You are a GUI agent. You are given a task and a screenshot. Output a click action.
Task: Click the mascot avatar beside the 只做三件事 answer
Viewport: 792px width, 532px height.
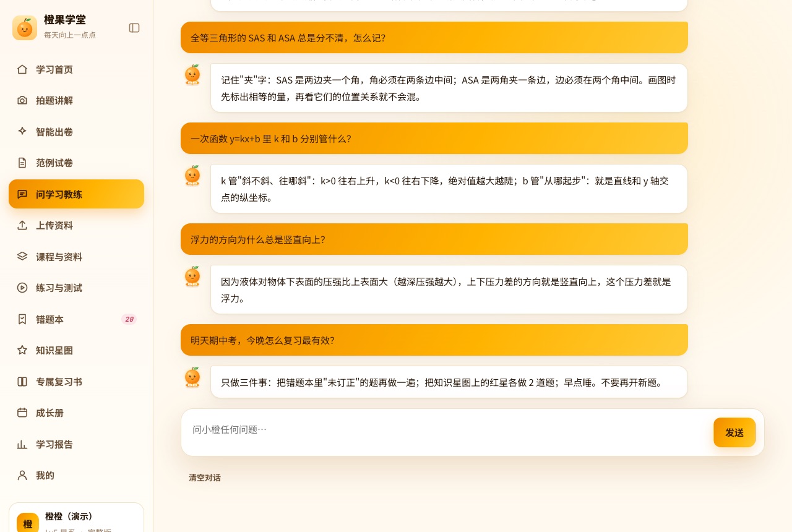192,377
